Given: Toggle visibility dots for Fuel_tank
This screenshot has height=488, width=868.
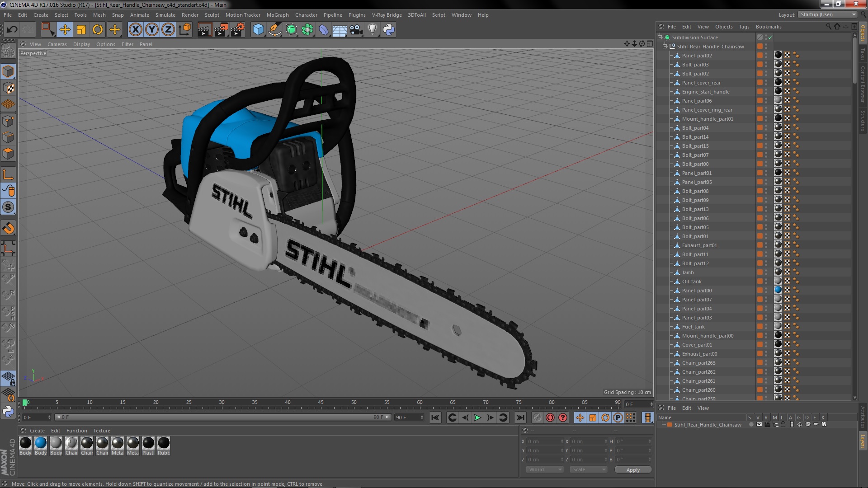Looking at the screenshot, I should (766, 327).
